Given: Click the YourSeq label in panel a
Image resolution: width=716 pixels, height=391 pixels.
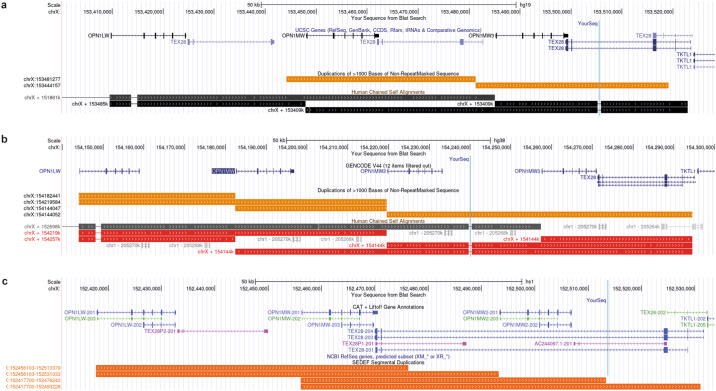Looking at the screenshot, I should [x=588, y=23].
